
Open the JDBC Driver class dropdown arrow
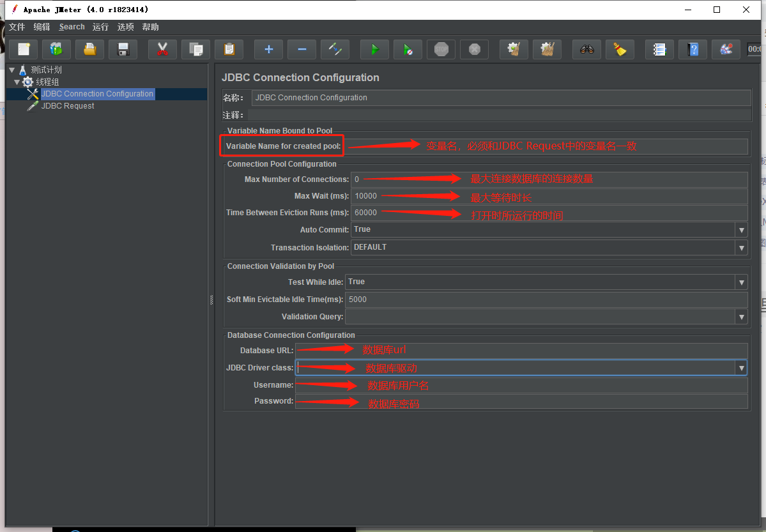tap(742, 368)
